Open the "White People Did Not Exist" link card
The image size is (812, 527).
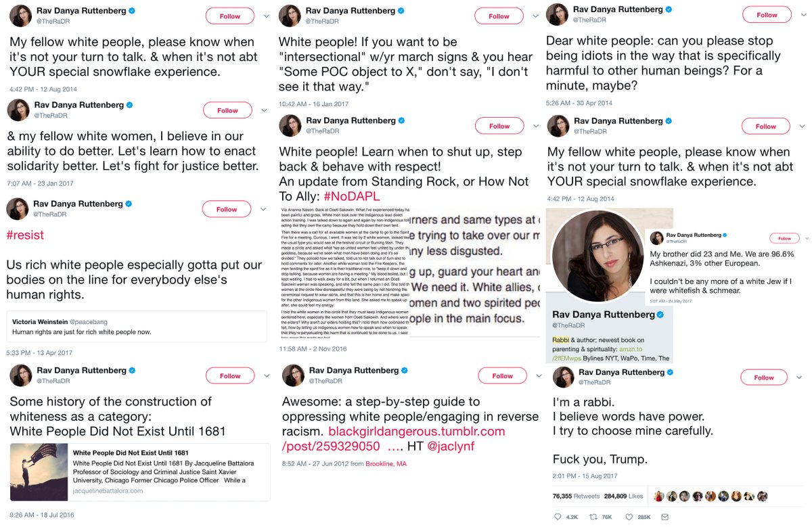point(140,472)
